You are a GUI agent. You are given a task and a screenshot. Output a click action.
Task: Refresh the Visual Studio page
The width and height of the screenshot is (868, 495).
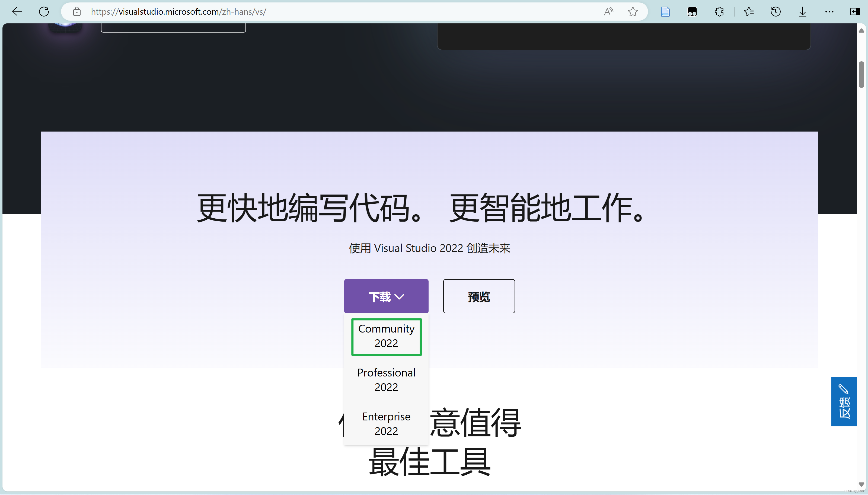click(44, 12)
